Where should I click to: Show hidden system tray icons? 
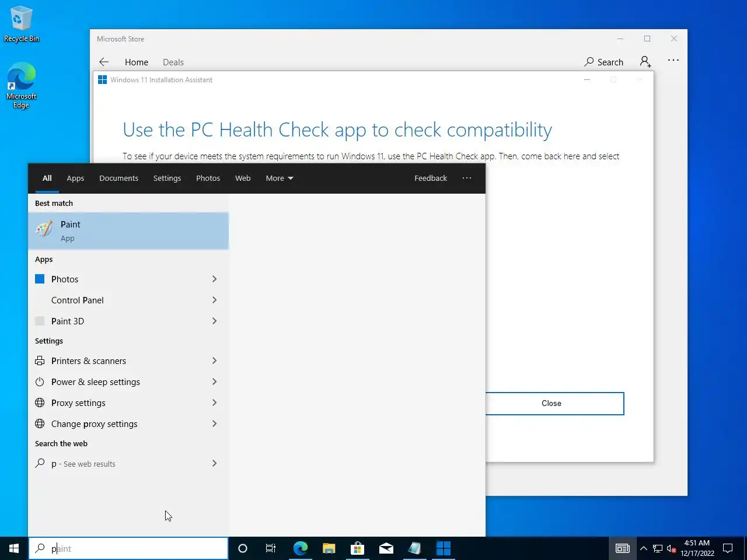tap(643, 548)
